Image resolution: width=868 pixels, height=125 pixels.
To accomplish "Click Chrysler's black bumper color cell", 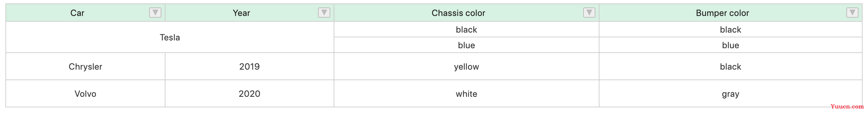I will [731, 67].
